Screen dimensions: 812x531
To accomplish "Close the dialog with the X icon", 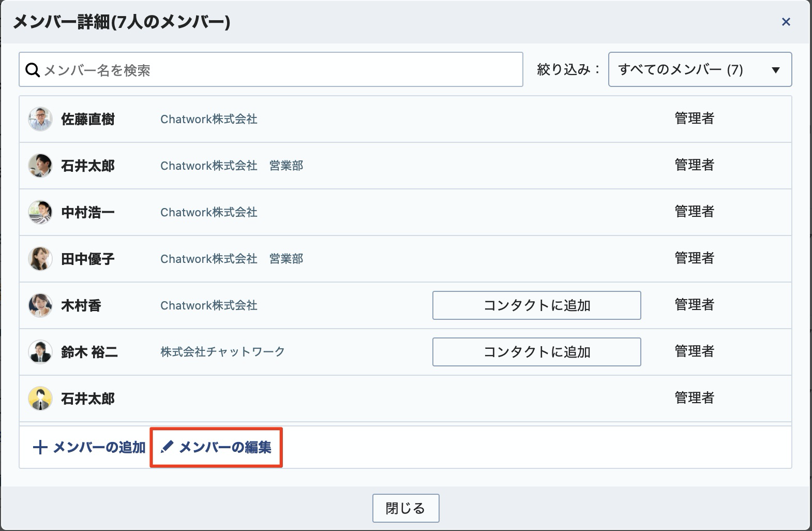I will [786, 22].
